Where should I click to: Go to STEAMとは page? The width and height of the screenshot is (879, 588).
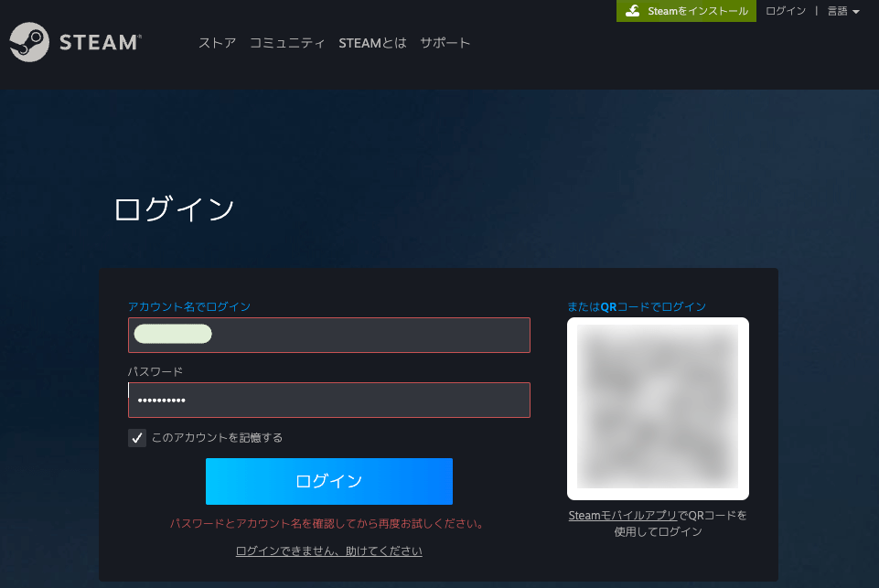372,43
